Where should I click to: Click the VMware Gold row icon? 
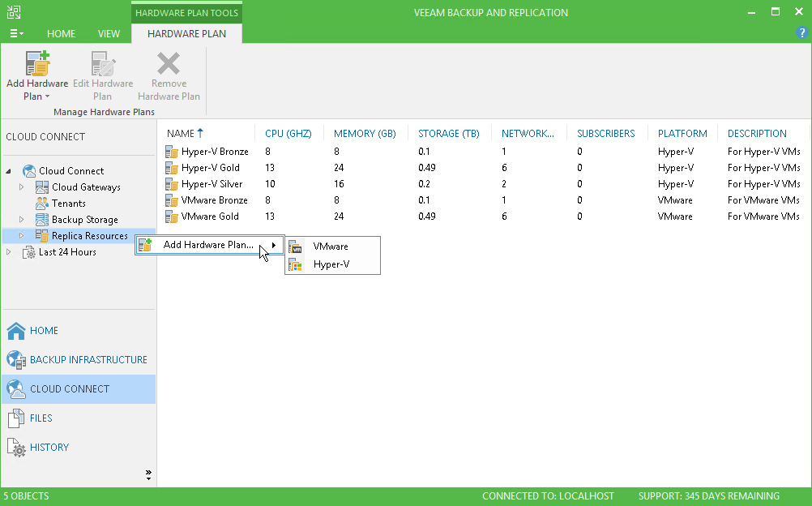172,216
